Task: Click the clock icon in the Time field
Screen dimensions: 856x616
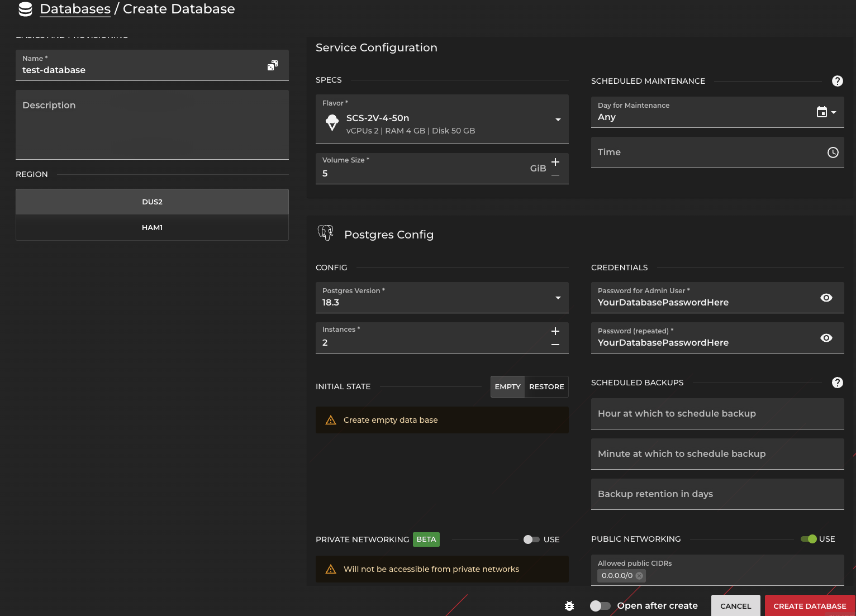Action: click(833, 152)
